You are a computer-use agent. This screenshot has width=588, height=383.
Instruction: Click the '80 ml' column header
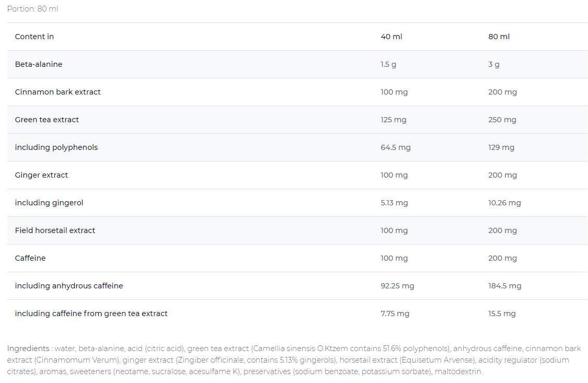click(499, 37)
